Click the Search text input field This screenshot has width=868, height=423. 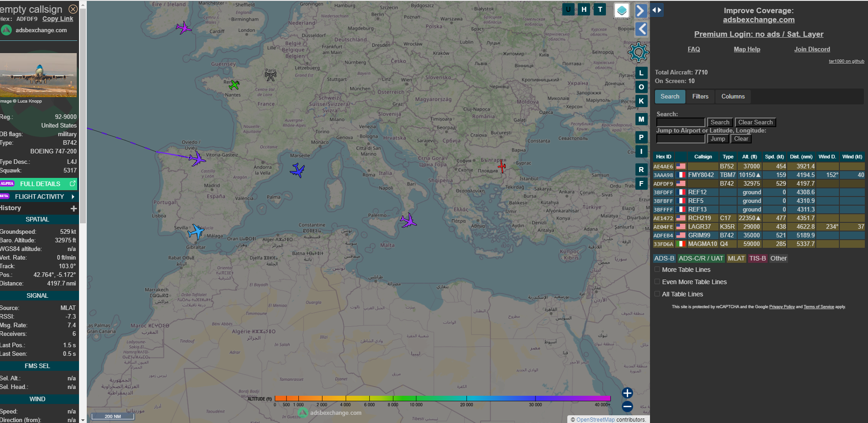pos(680,122)
